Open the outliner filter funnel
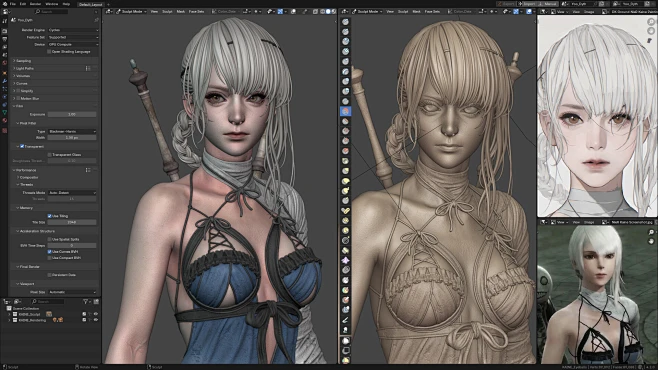 coord(86,301)
